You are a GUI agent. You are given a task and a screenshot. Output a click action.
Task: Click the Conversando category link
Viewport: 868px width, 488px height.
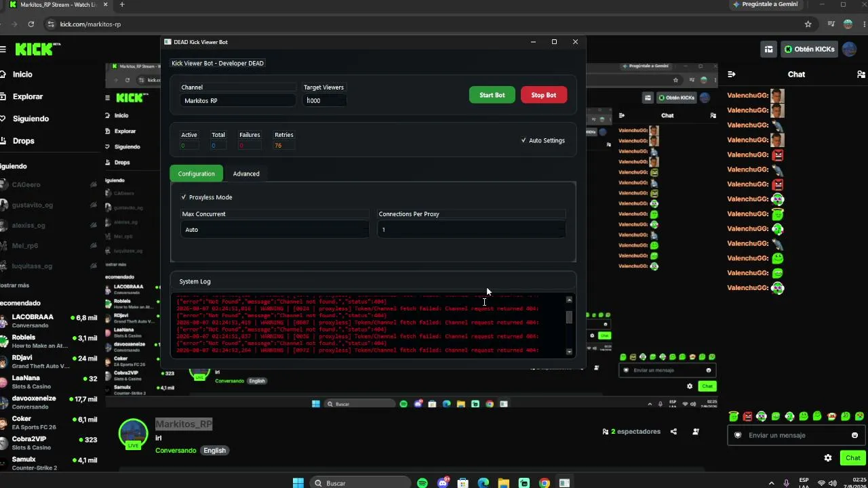point(176,451)
